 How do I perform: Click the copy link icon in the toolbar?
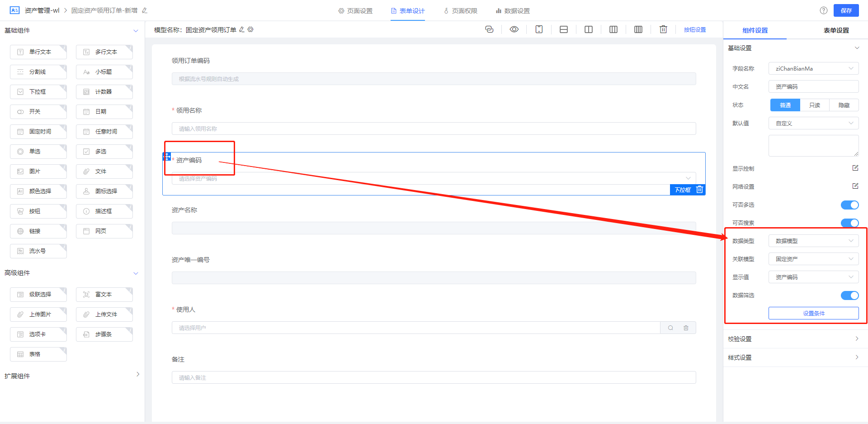pyautogui.click(x=489, y=29)
